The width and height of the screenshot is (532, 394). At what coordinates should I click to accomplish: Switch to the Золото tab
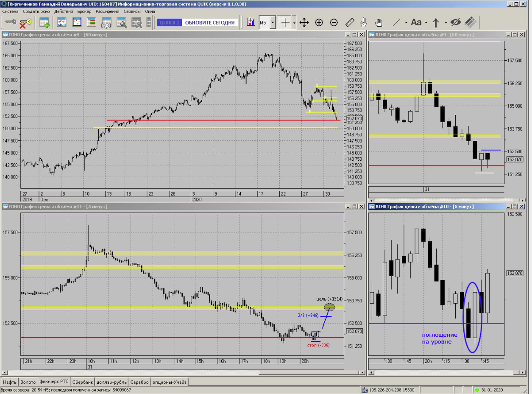tap(28, 382)
